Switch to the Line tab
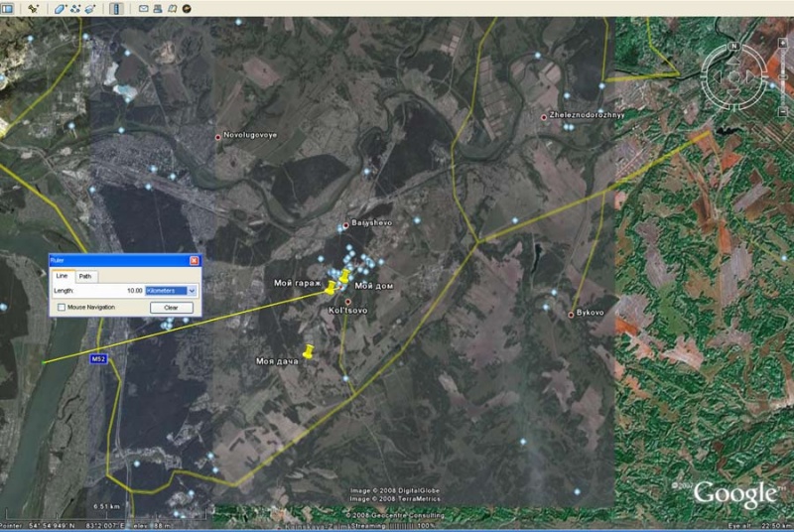Viewport: 794px width, 532px height. [x=62, y=276]
